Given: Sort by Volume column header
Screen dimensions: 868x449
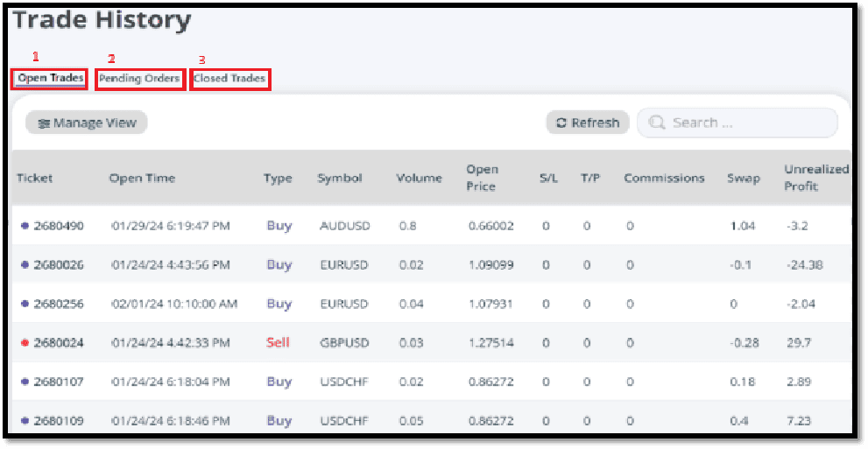Looking at the screenshot, I should 419,178.
